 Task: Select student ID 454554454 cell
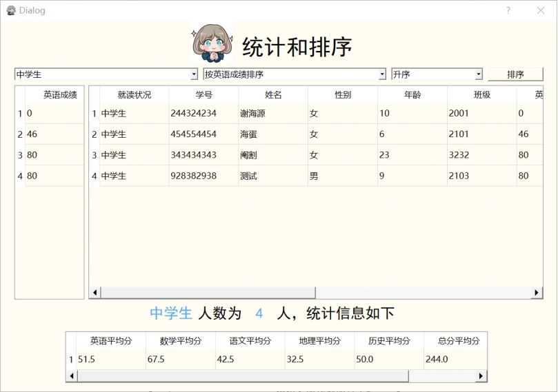coord(203,134)
